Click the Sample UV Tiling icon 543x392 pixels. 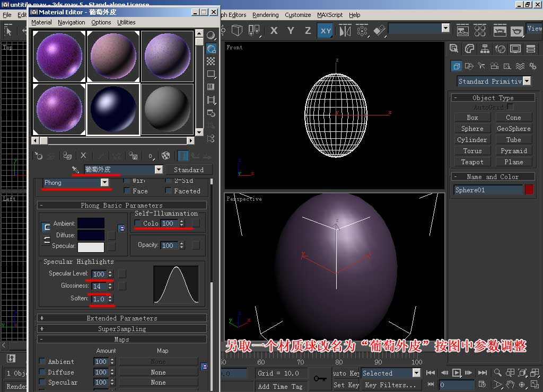(211, 74)
